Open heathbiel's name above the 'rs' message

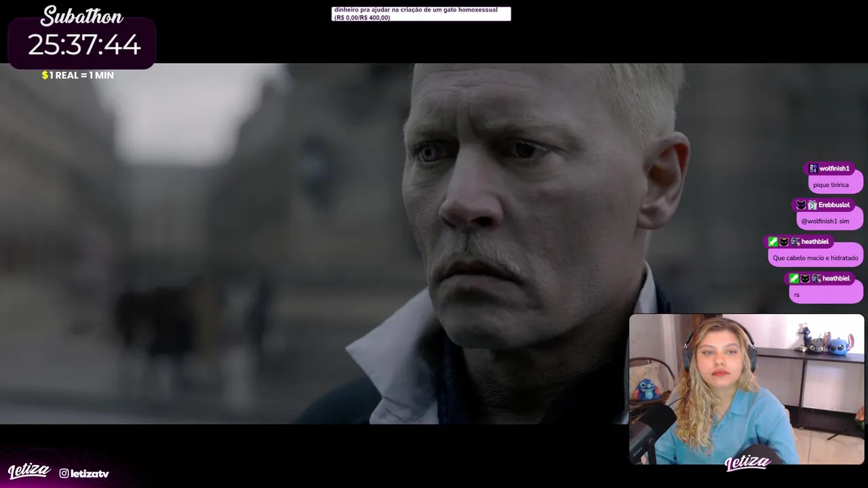[836, 279]
